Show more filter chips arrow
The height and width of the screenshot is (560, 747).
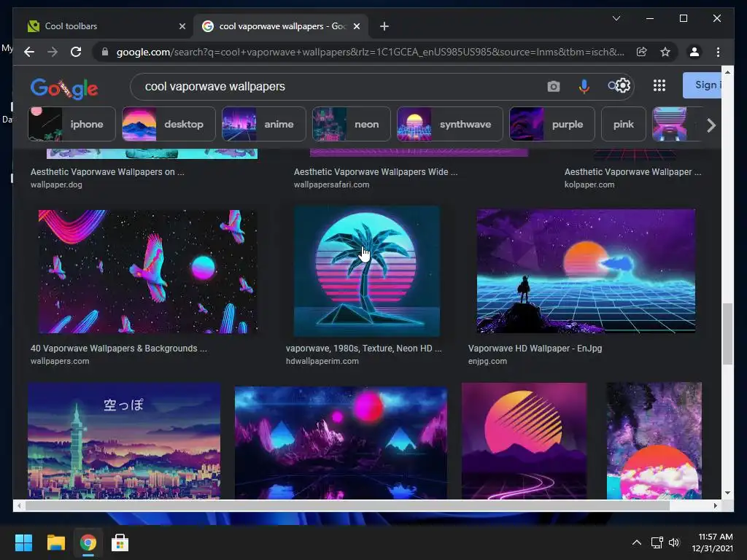point(711,125)
